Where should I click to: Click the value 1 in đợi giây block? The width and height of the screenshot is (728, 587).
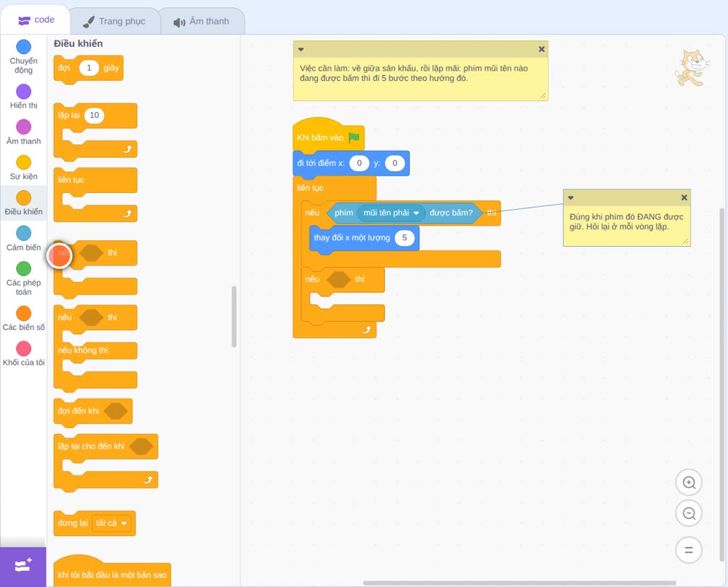tap(89, 68)
